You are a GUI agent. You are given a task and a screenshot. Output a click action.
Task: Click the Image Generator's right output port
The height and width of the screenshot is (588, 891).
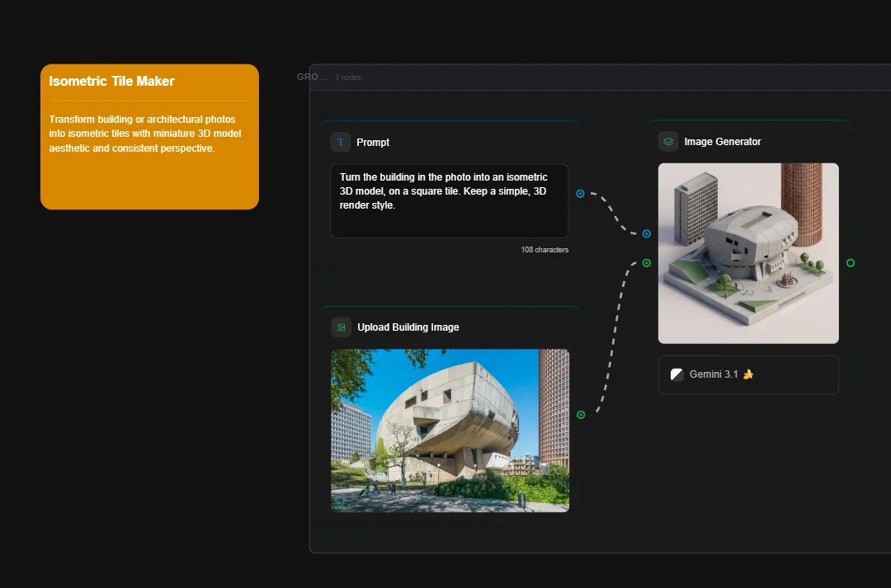pyautogui.click(x=851, y=263)
